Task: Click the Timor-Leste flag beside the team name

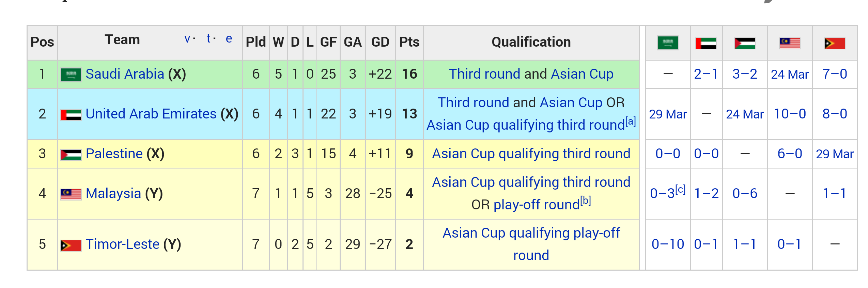Action: click(x=71, y=245)
